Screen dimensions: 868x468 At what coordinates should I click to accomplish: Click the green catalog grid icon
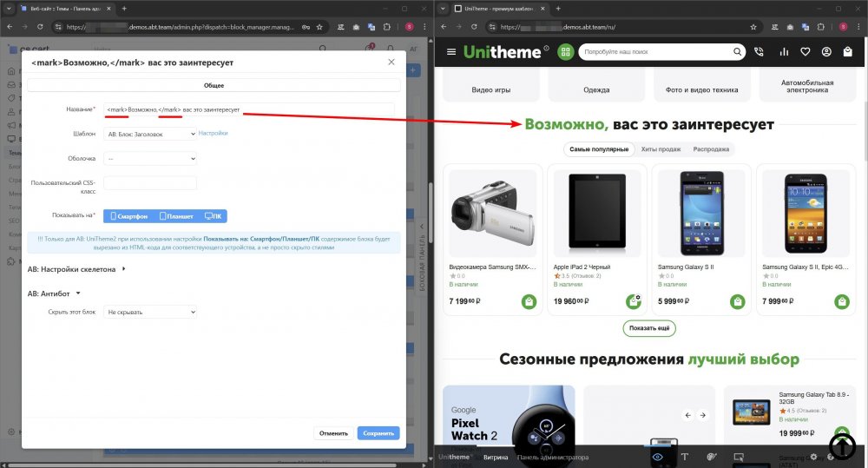[x=566, y=52]
